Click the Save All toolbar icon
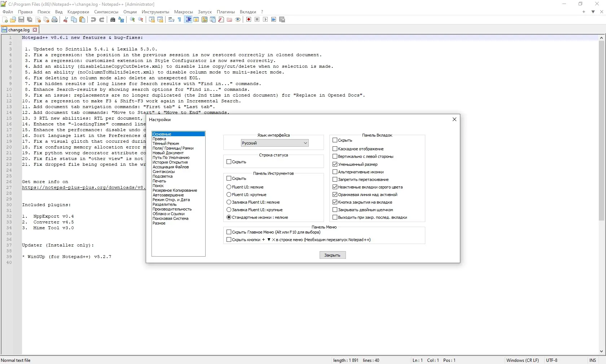Viewport: 606px width, 364px height. click(x=30, y=19)
